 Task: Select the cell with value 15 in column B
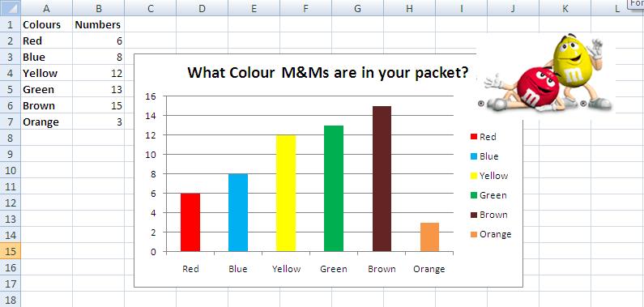tap(99, 105)
